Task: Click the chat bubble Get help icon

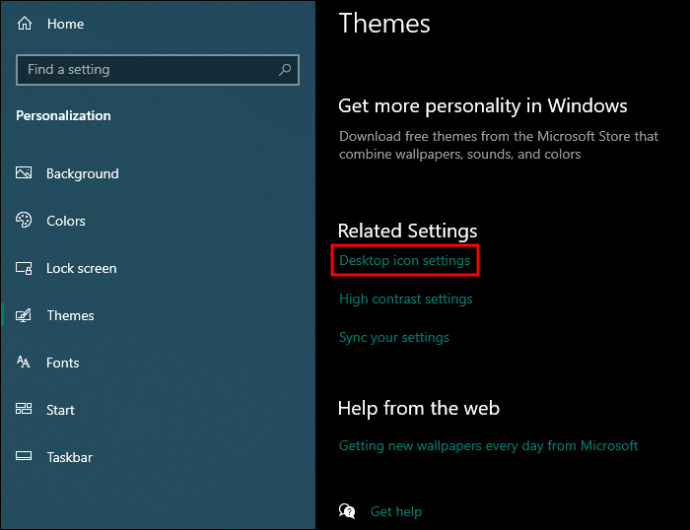Action: (x=347, y=511)
